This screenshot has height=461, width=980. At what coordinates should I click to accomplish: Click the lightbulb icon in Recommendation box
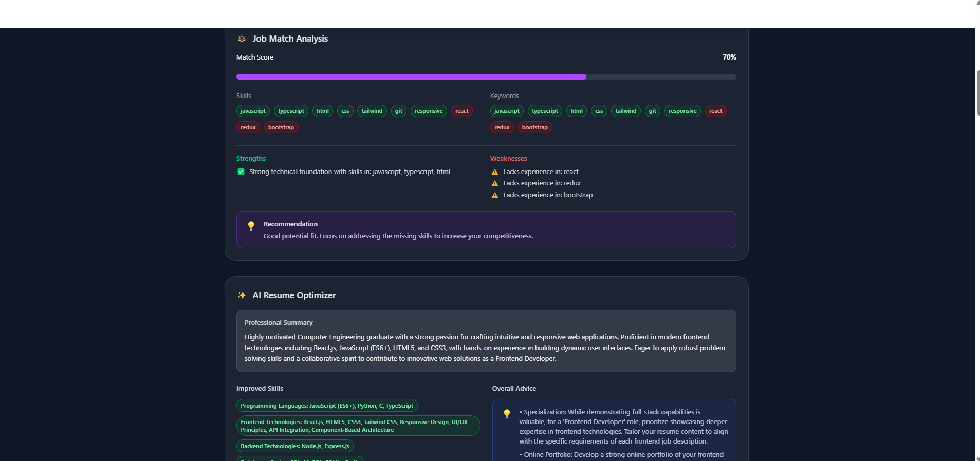coord(251,226)
